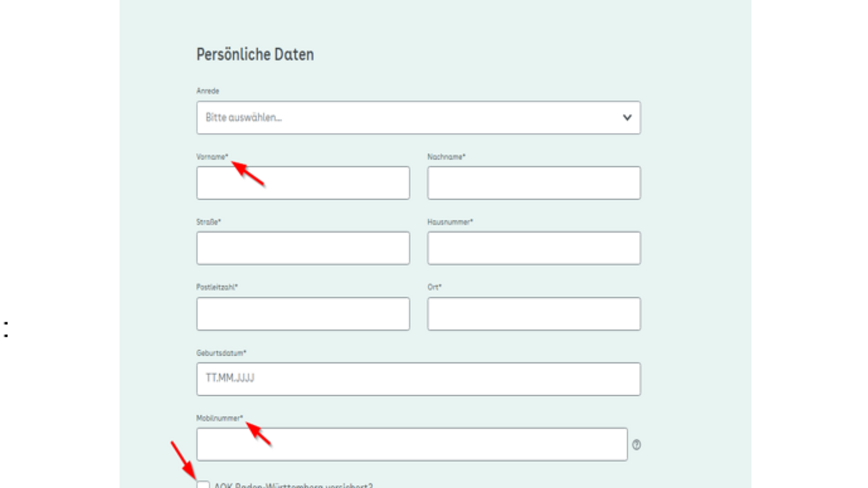The width and height of the screenshot is (868, 488).
Task: Click the "Hausnummer*" label text
Action: 450,222
